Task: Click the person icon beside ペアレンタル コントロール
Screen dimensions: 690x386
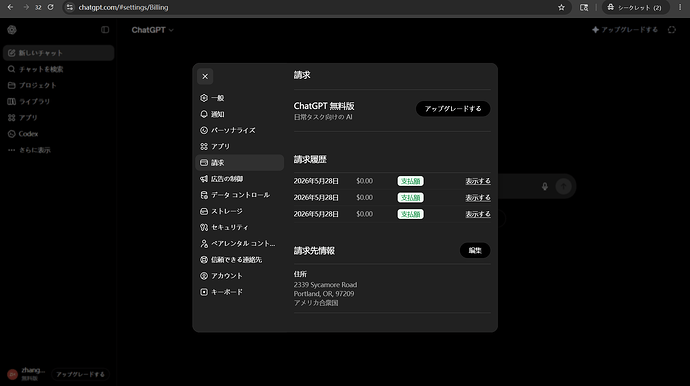Action: (204, 243)
